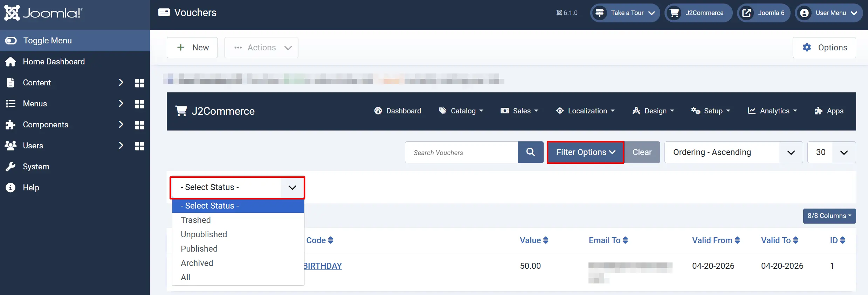Viewport: 868px width, 295px height.
Task: Click the J2Commerce header button
Action: click(698, 13)
